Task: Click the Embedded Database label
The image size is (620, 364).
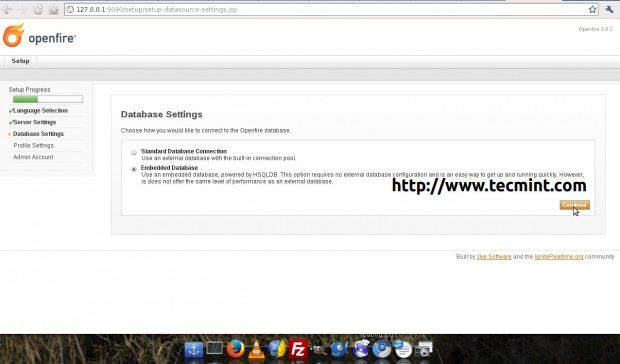Action: tap(169, 168)
